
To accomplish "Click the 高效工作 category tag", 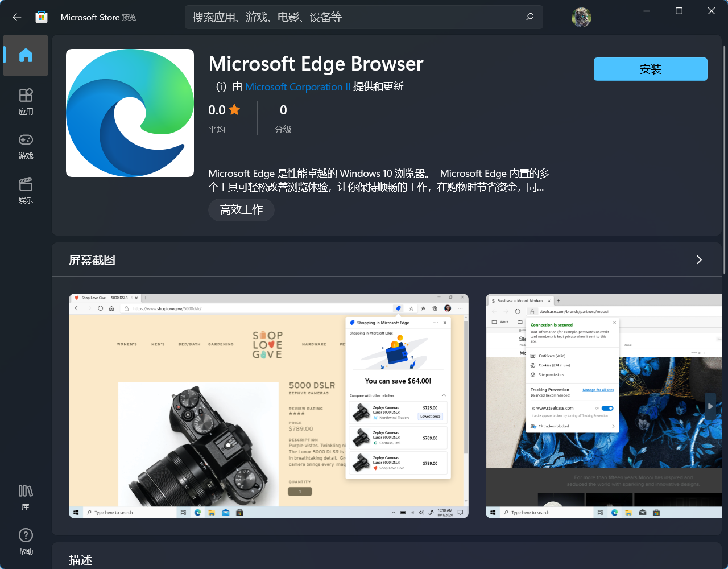I will click(x=241, y=209).
